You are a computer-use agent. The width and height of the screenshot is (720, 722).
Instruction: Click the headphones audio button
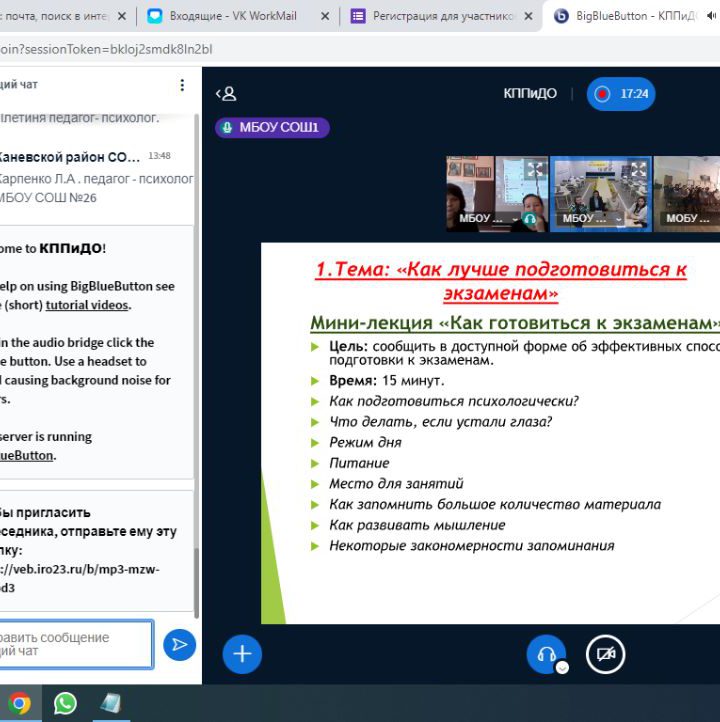pyautogui.click(x=546, y=654)
